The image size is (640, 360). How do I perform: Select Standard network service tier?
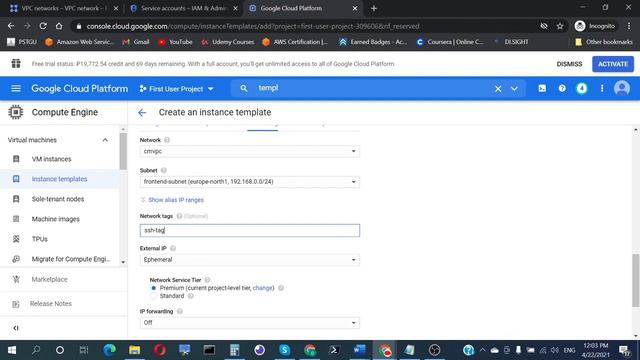154,296
